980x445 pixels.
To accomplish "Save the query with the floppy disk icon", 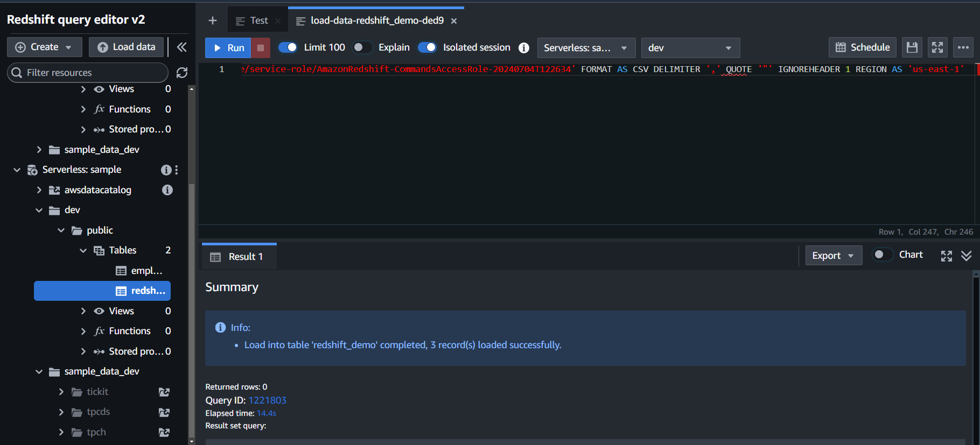I will pos(912,47).
